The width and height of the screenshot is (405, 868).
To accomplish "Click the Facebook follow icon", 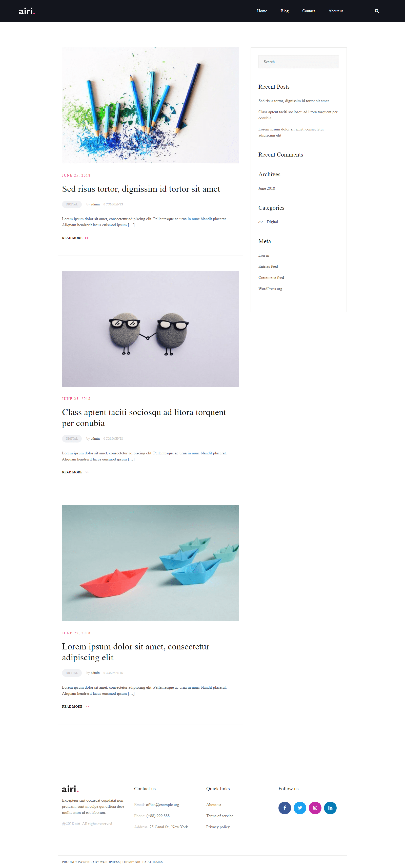I will 285,808.
